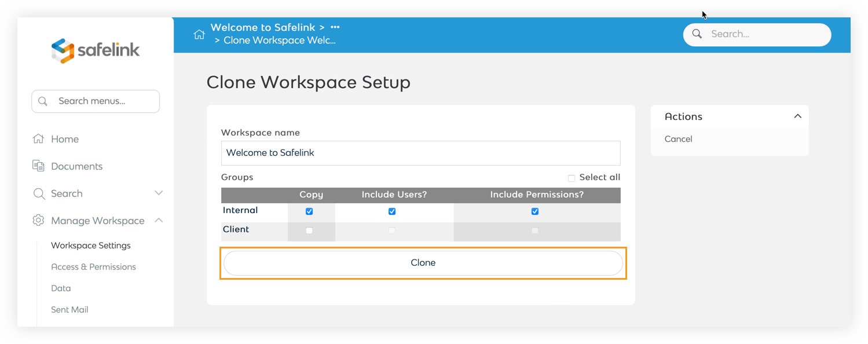
Task: Click the Clone Workspace Setup heading
Action: 309,82
